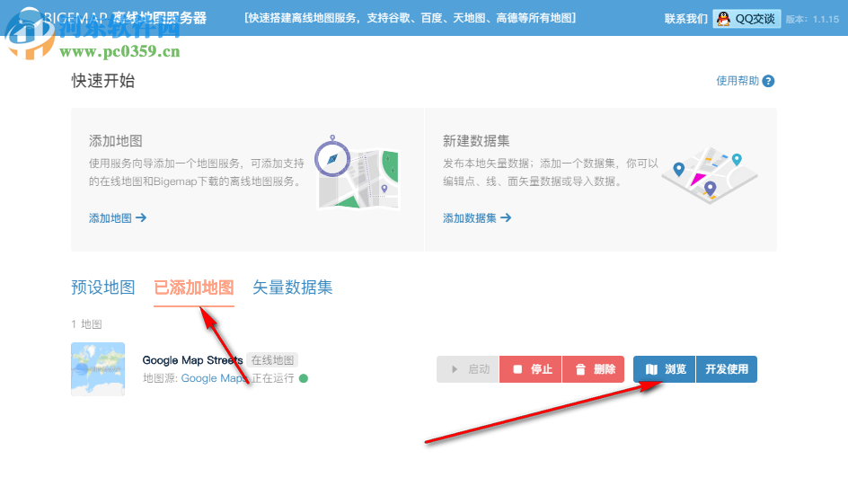Open 使用帮助 help link

[738, 81]
